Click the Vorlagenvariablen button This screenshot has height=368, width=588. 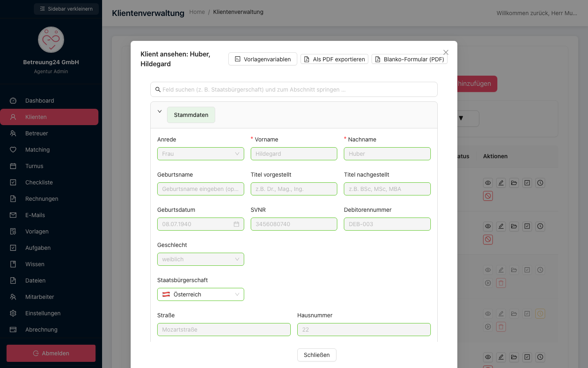coord(263,59)
